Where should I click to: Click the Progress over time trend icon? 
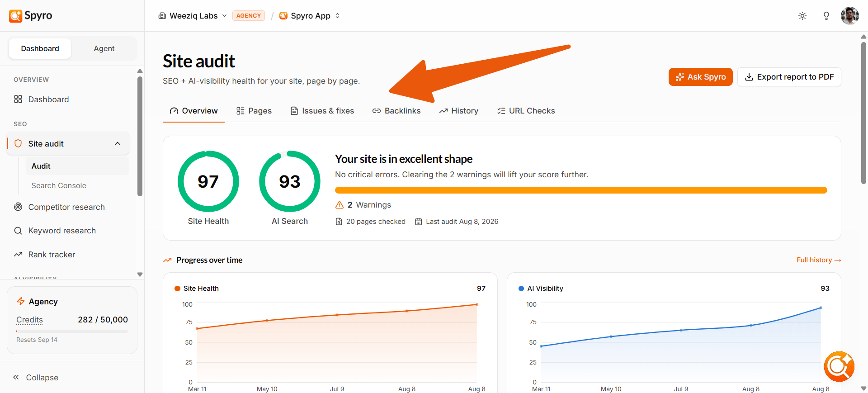[167, 260]
